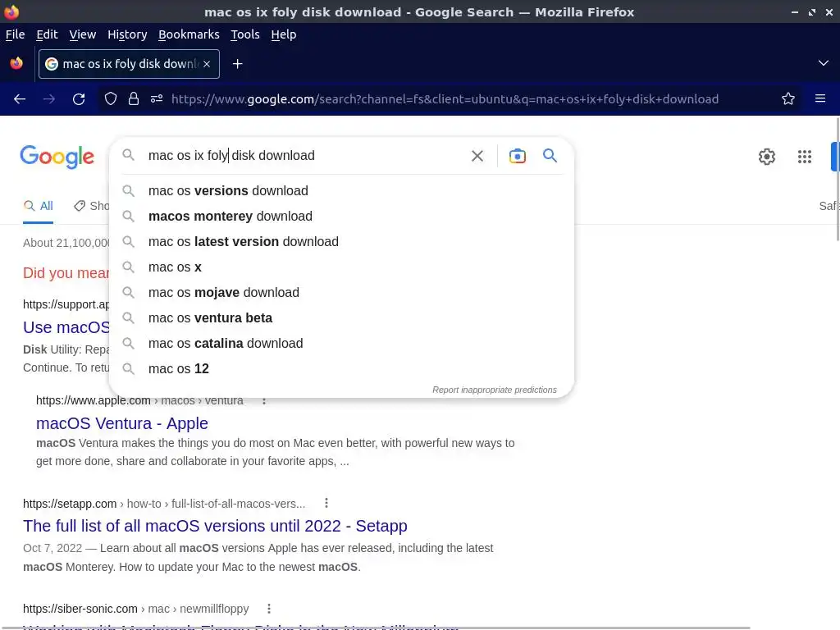This screenshot has width=840, height=630.
Task: Open the Google apps grid
Action: pyautogui.click(x=804, y=157)
